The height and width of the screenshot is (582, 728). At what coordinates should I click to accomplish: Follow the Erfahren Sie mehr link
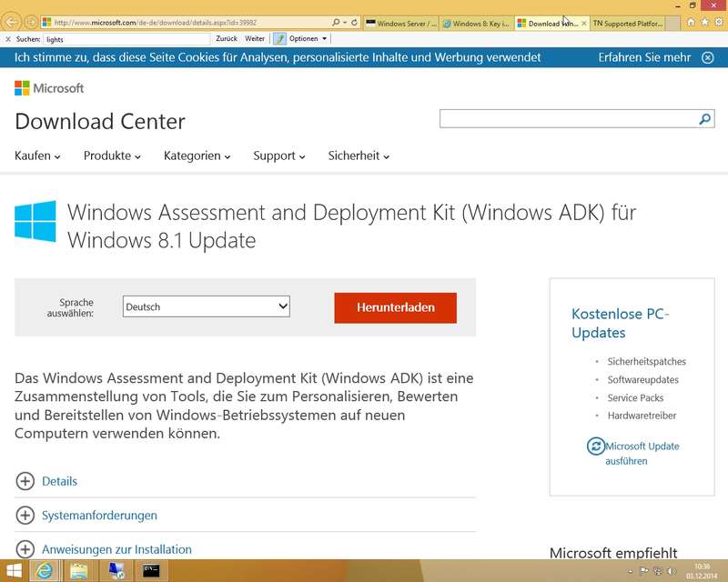click(644, 57)
